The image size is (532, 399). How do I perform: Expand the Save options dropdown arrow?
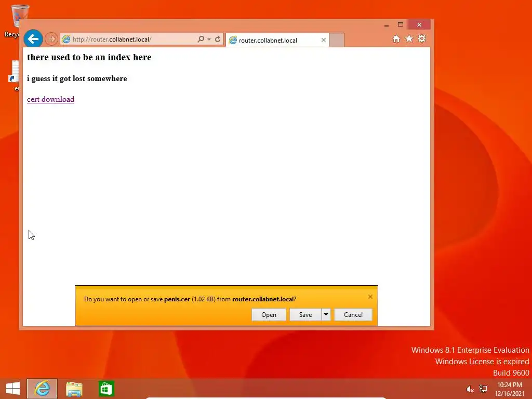326,314
